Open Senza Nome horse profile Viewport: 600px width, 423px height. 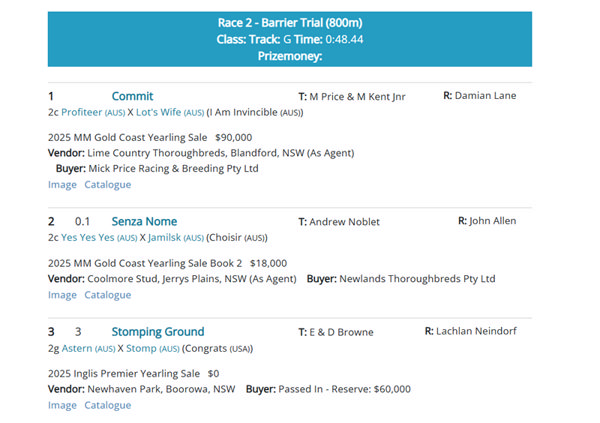pyautogui.click(x=144, y=221)
